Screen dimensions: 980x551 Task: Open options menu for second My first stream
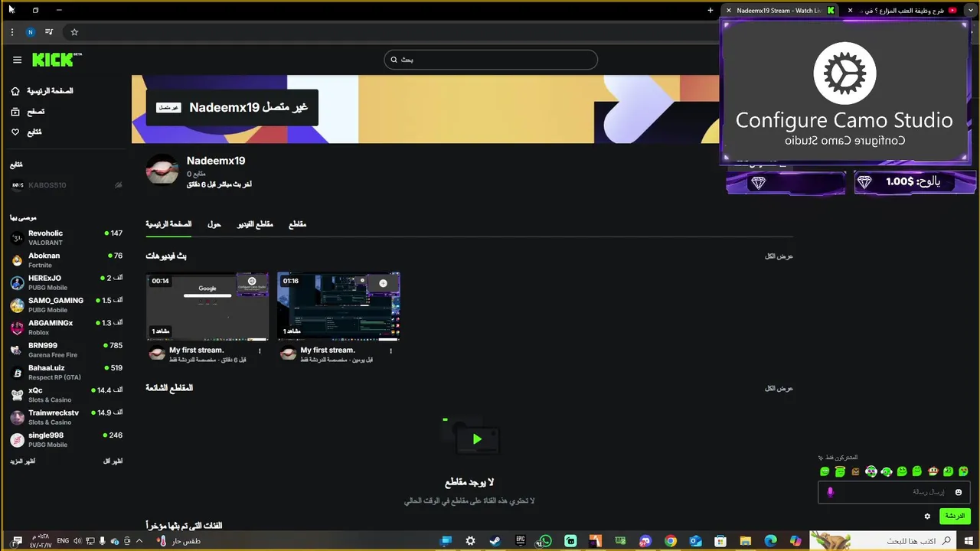(390, 351)
